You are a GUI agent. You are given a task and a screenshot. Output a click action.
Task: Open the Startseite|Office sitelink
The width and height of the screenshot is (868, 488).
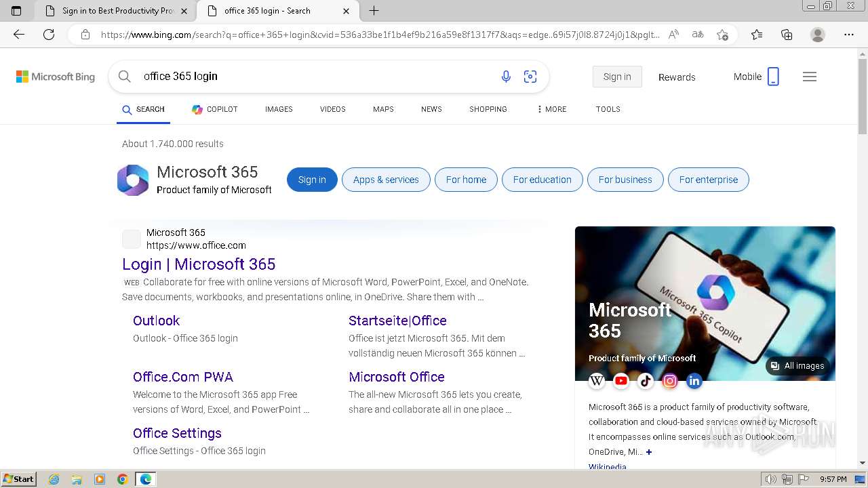pos(397,321)
